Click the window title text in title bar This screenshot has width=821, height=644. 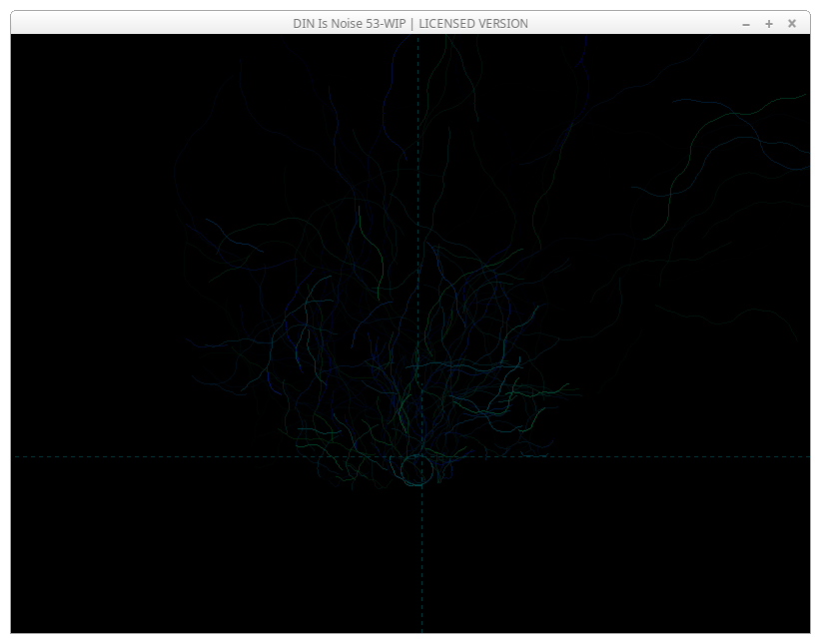click(410, 23)
